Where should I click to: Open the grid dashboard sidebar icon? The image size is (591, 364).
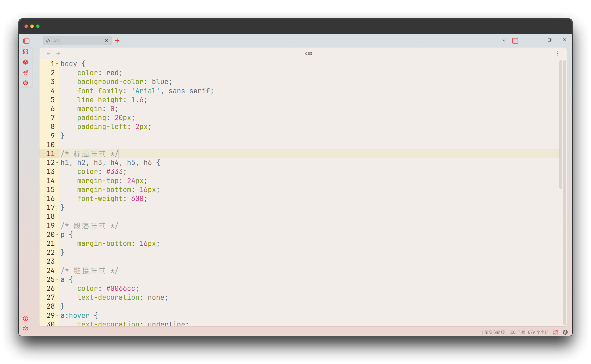[x=26, y=52]
